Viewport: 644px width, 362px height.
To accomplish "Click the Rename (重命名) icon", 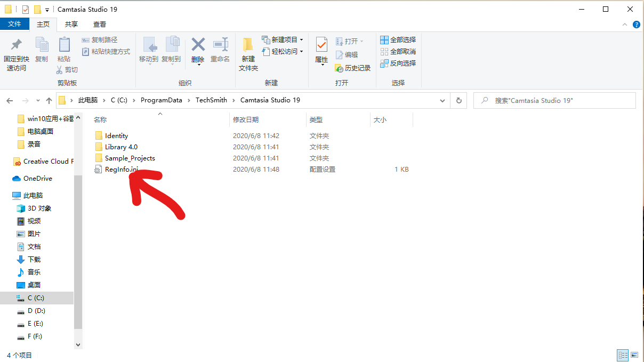I will point(220,46).
